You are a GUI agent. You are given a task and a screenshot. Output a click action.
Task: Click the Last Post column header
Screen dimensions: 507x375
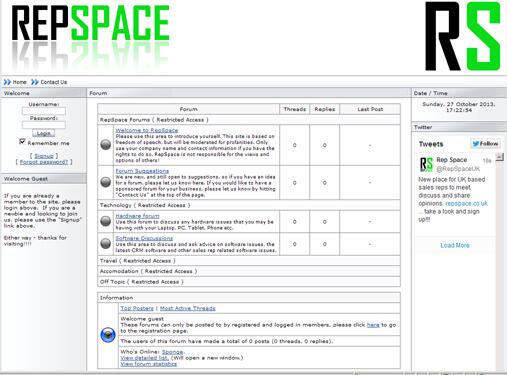[370, 109]
